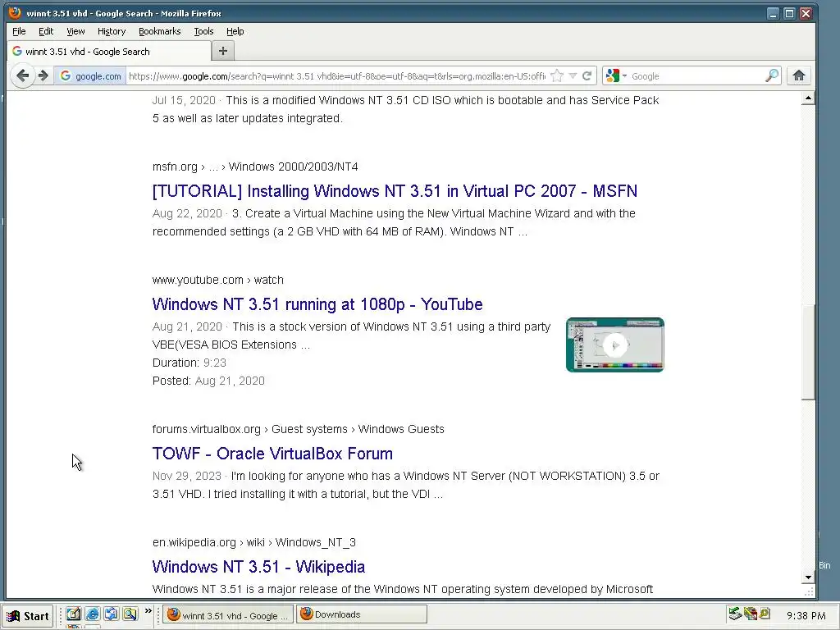840x630 pixels.
Task: Open the View menu
Action: point(75,31)
